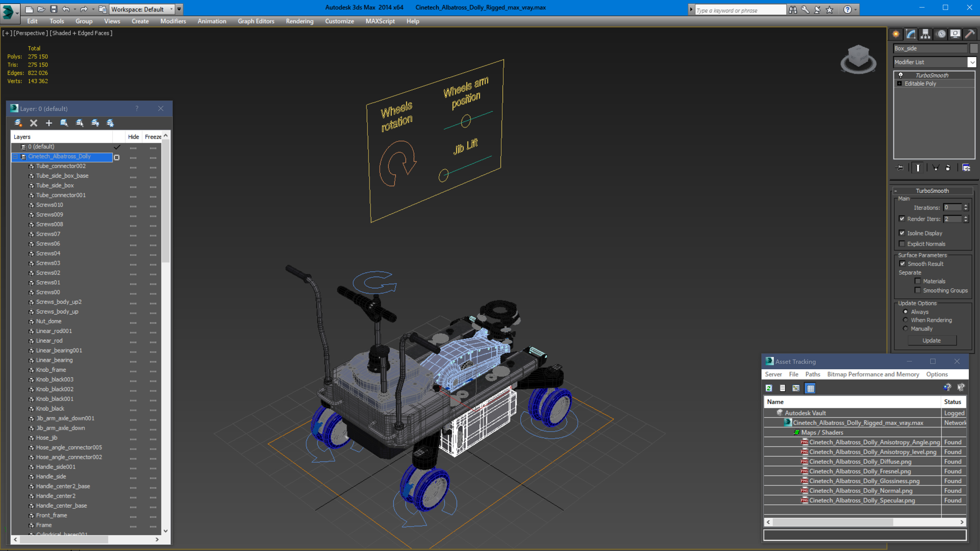This screenshot has width=980, height=551.
Task: Collapse the Cinetech_Albatross_Dolly layer tree
Action: [15, 157]
